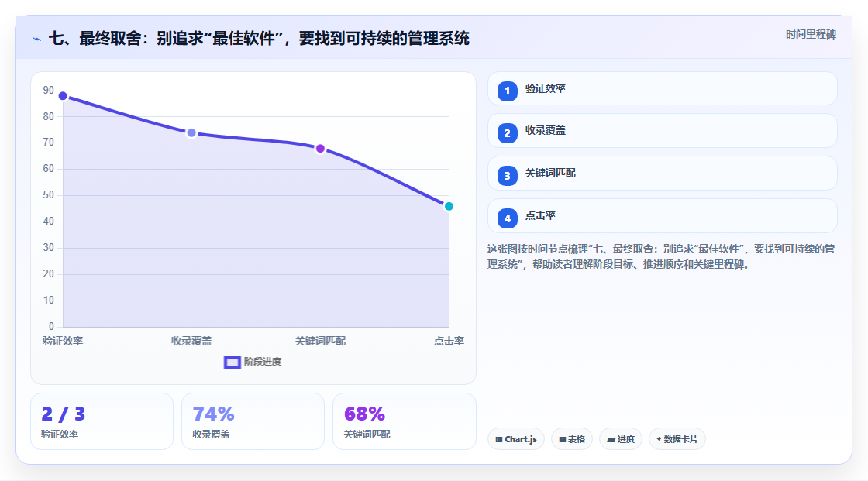This screenshot has height=481, width=868.
Task: Click the 68% 关键词匹配 stat card
Action: (x=404, y=421)
